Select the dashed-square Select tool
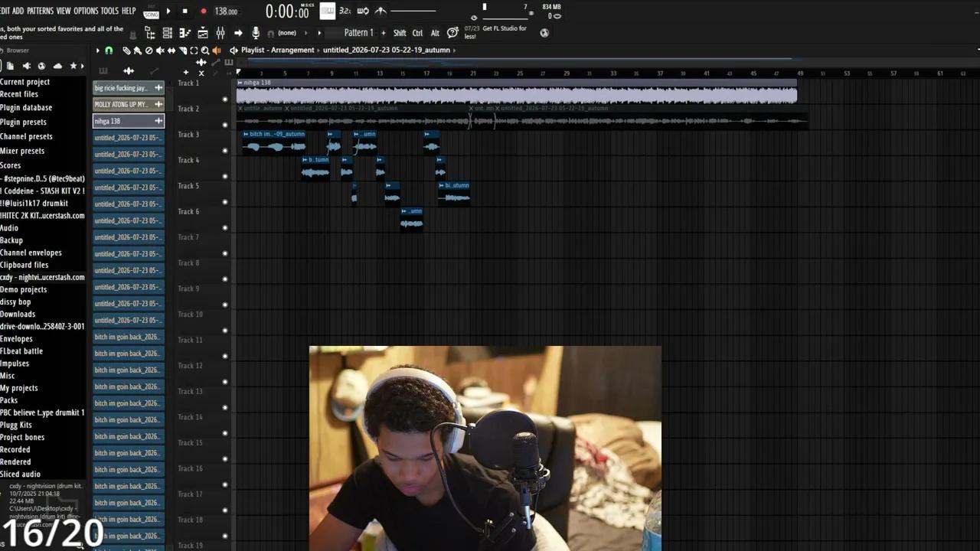This screenshot has width=980, height=551. point(194,51)
